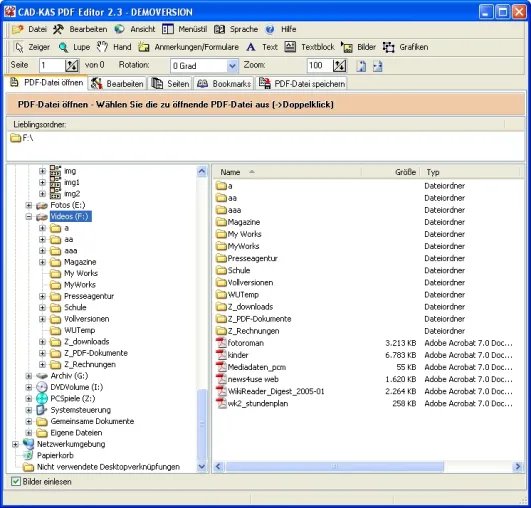
Task: Click file list scroll right arrow
Action: coord(518,467)
